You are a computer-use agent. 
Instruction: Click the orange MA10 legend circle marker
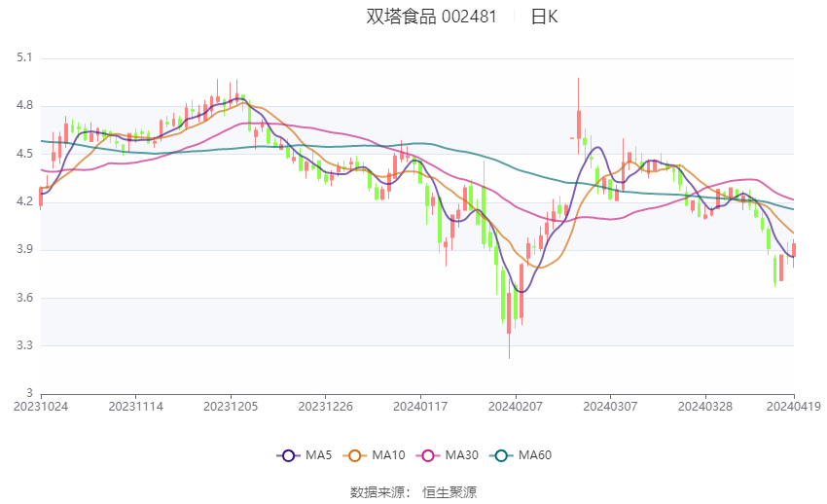coord(355,455)
